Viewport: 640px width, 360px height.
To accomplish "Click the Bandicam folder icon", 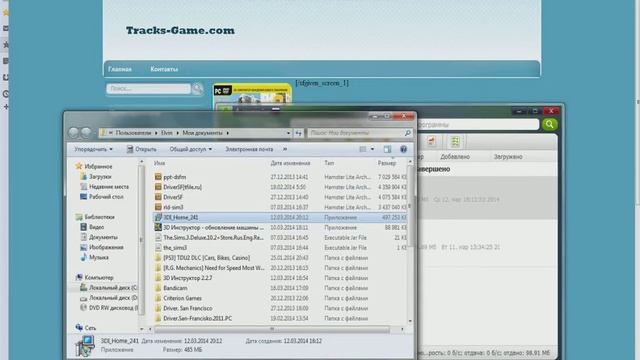I will click(158, 288).
